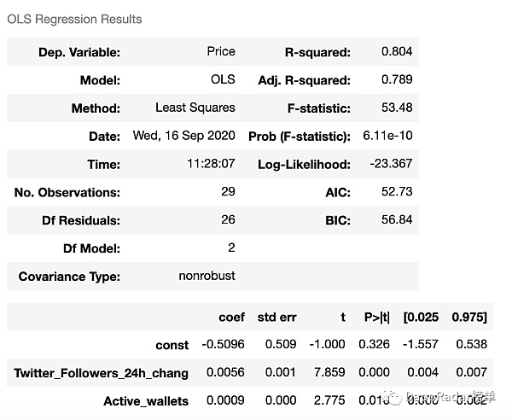The height and width of the screenshot is (420, 512).
Task: Click the Twitter_Followers_24h_chang row label
Action: (x=101, y=373)
